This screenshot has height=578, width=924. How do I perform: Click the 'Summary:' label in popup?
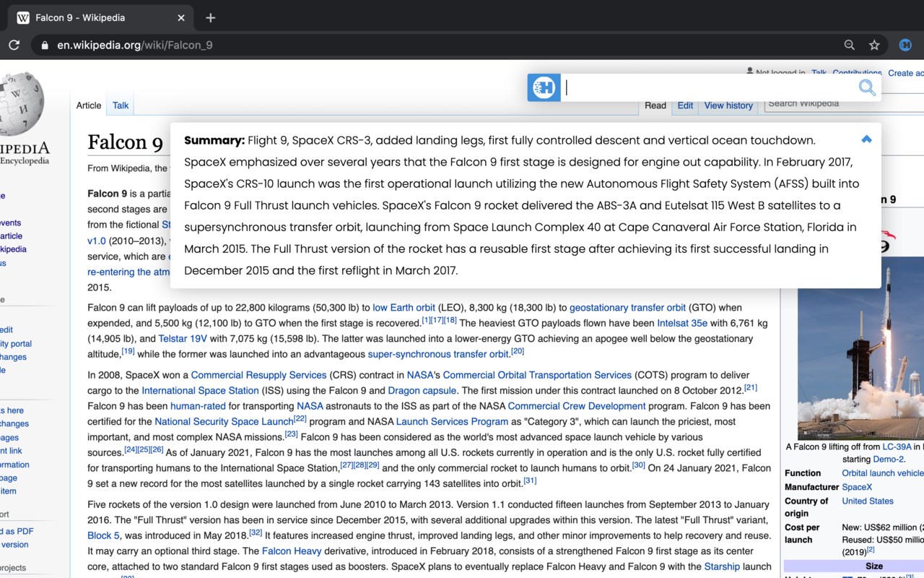[x=214, y=140]
